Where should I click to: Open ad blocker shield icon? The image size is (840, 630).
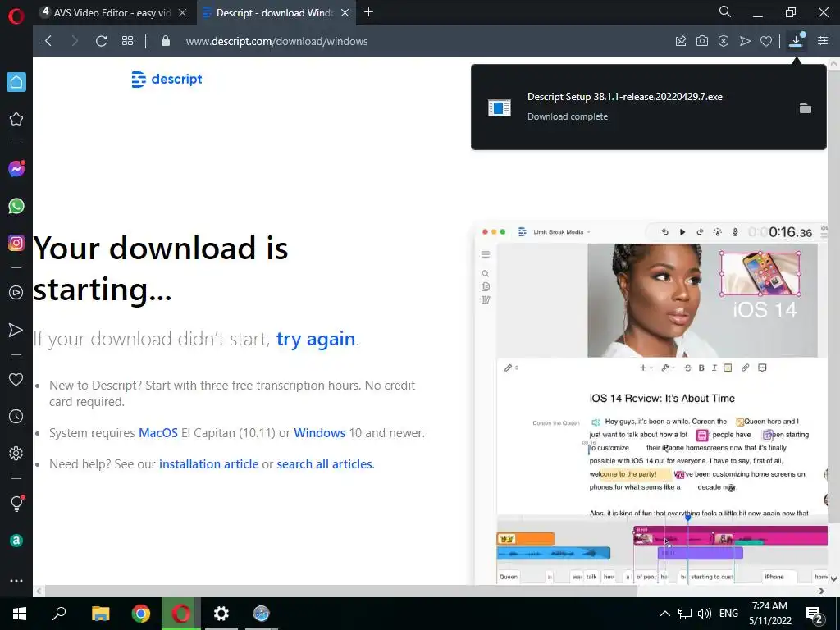(x=724, y=41)
